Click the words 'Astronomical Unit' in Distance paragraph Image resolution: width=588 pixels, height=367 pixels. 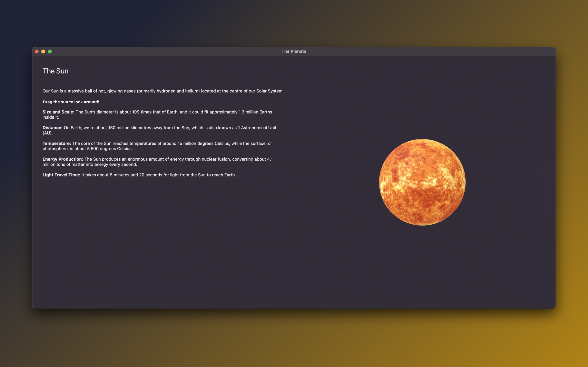(x=258, y=128)
